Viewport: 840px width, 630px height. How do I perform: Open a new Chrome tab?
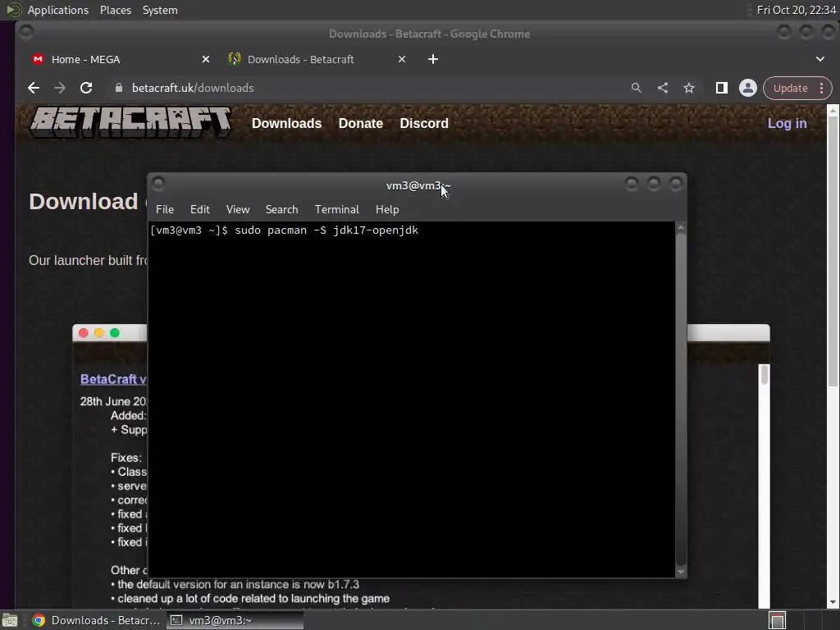433,59
